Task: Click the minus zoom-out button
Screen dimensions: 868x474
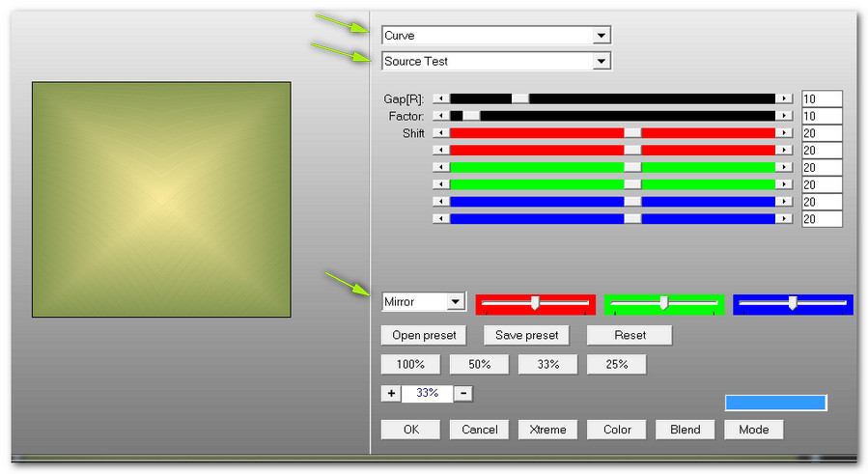Action: click(x=463, y=394)
